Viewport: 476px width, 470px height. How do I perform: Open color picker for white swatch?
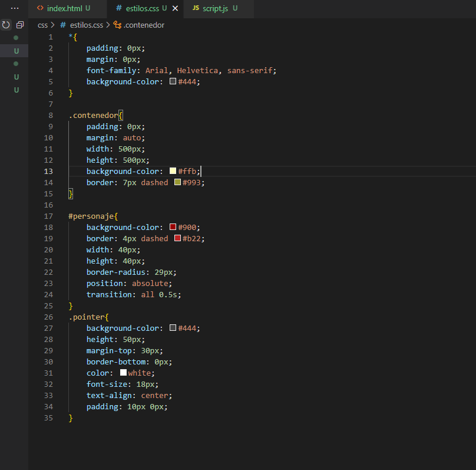(x=123, y=373)
